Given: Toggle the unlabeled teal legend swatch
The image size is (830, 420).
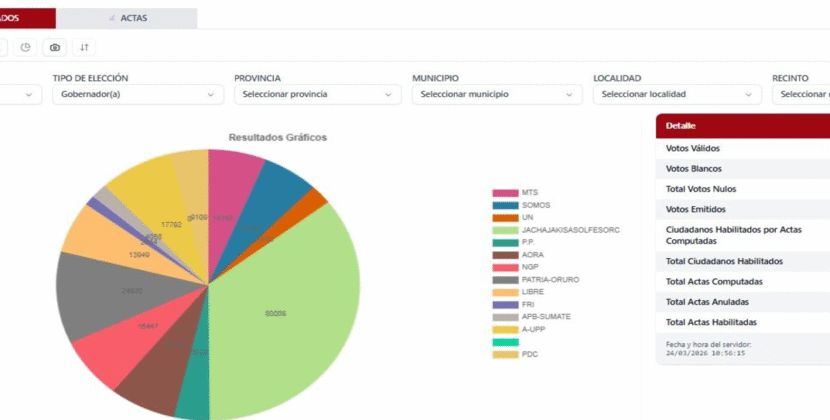Looking at the screenshot, I should tap(505, 342).
